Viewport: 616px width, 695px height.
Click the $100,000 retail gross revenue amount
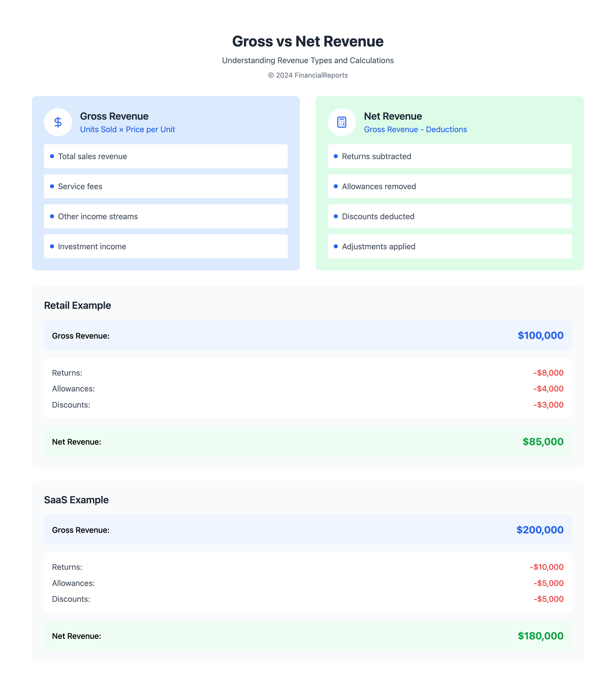[540, 336]
